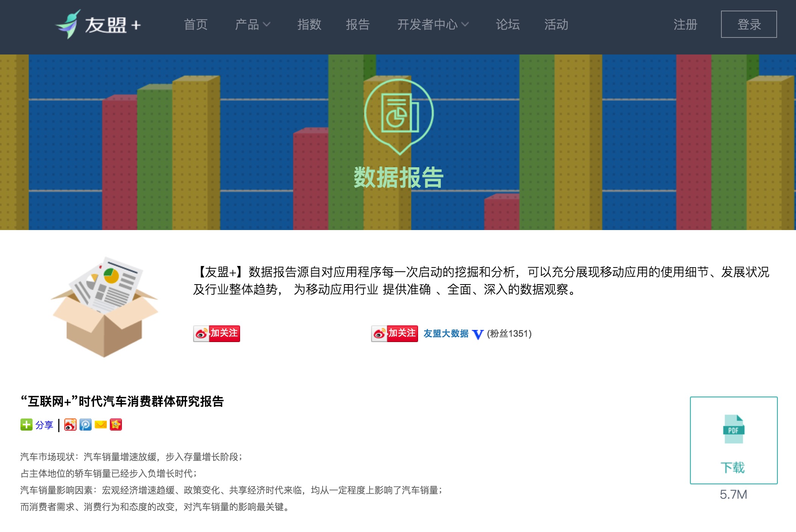This screenshot has width=796, height=532.
Task: Click the left Weibo 加关注 follow button
Action: pos(217,333)
